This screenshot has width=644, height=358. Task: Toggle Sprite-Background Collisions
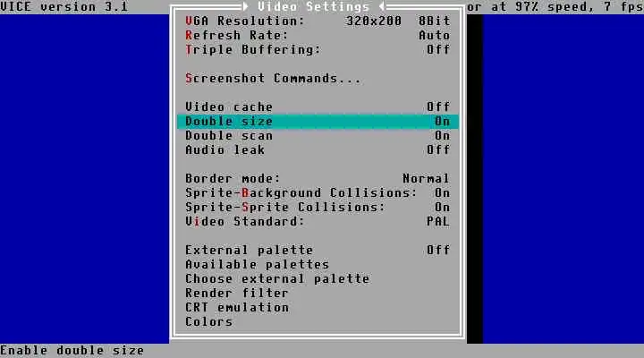pos(318,192)
